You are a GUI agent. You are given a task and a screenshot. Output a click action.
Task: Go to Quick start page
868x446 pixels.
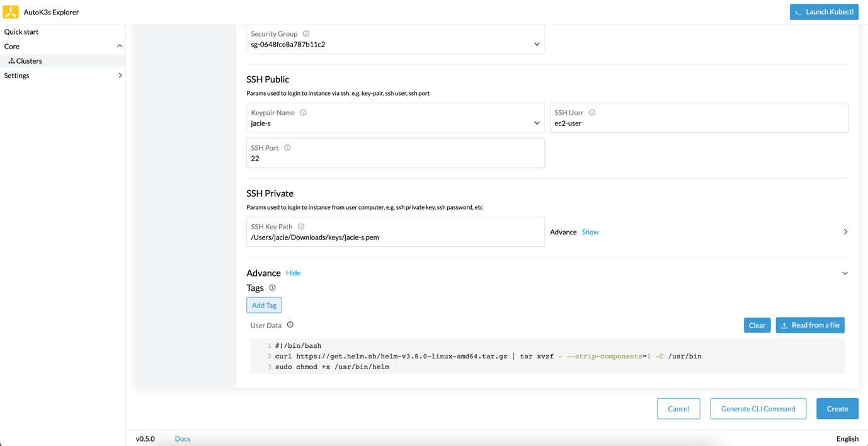pos(21,31)
